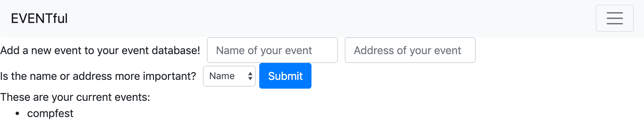The height and width of the screenshot is (136, 644).
Task: Select the compfest event in the list
Action: point(50,114)
